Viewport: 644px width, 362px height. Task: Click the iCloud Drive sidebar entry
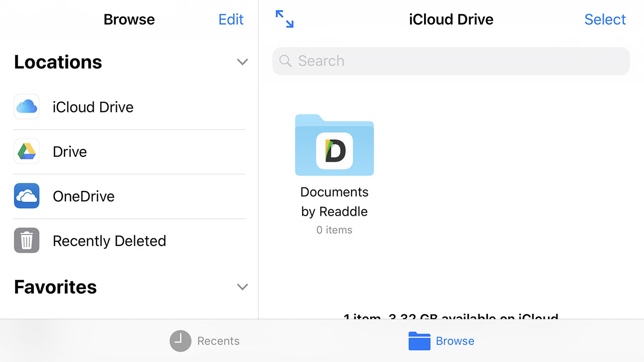[x=93, y=107]
